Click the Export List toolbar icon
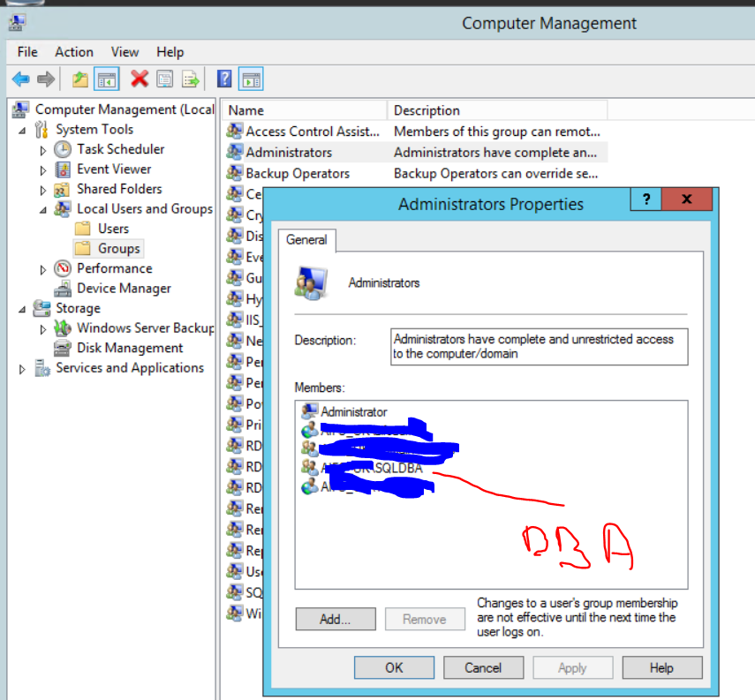Viewport: 755px width, 700px height. click(x=191, y=79)
